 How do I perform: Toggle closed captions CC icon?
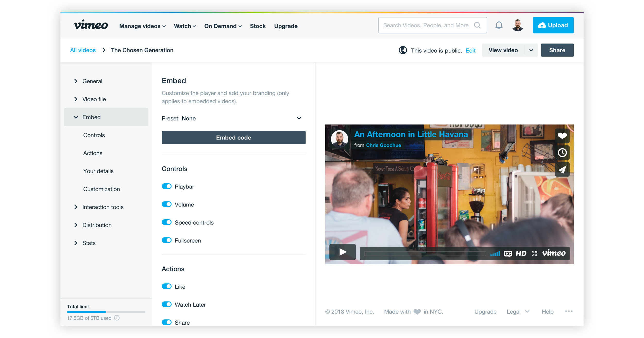[x=508, y=254]
